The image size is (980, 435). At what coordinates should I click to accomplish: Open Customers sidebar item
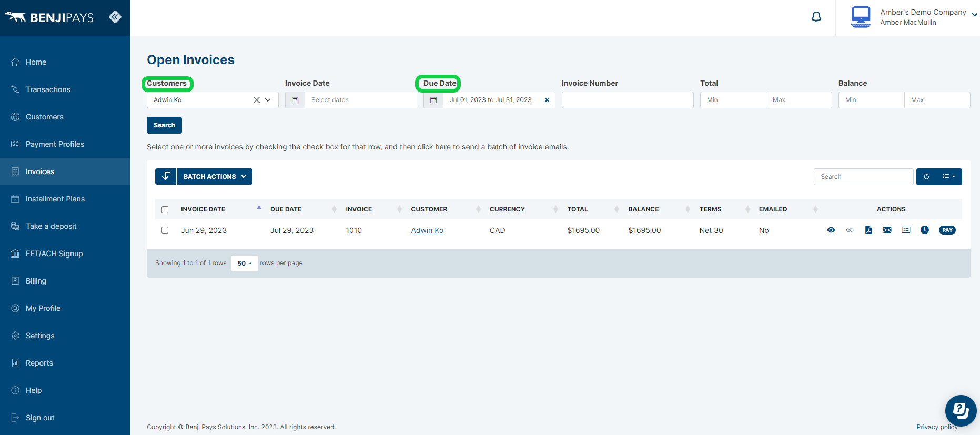(65, 117)
